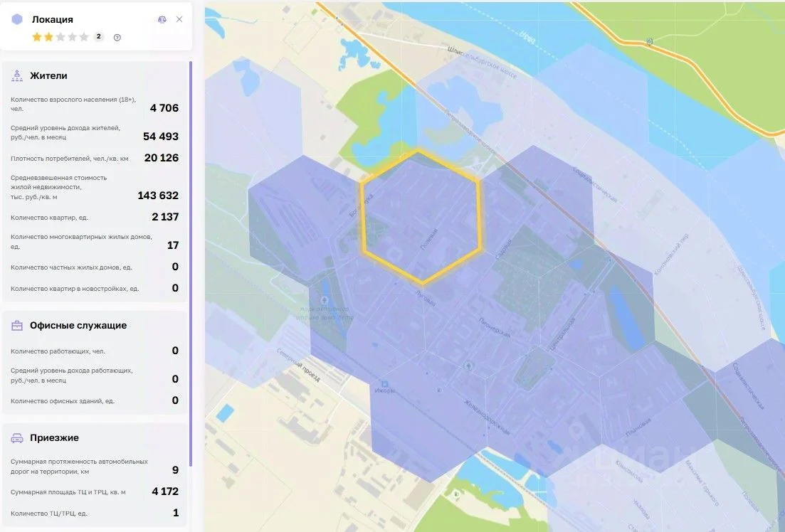Screen dimensions: 785x532
Task: Click the Железнодорожная street label on map
Action: click(x=485, y=416)
